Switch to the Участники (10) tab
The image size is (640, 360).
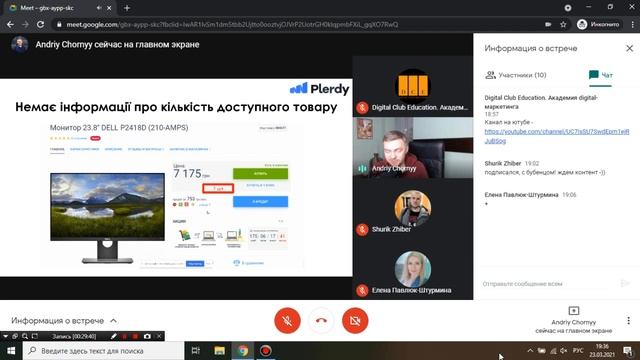click(x=516, y=75)
